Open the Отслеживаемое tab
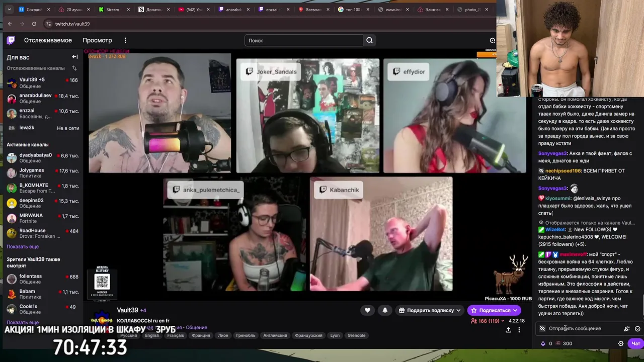This screenshot has height=362, width=644. [x=48, y=40]
